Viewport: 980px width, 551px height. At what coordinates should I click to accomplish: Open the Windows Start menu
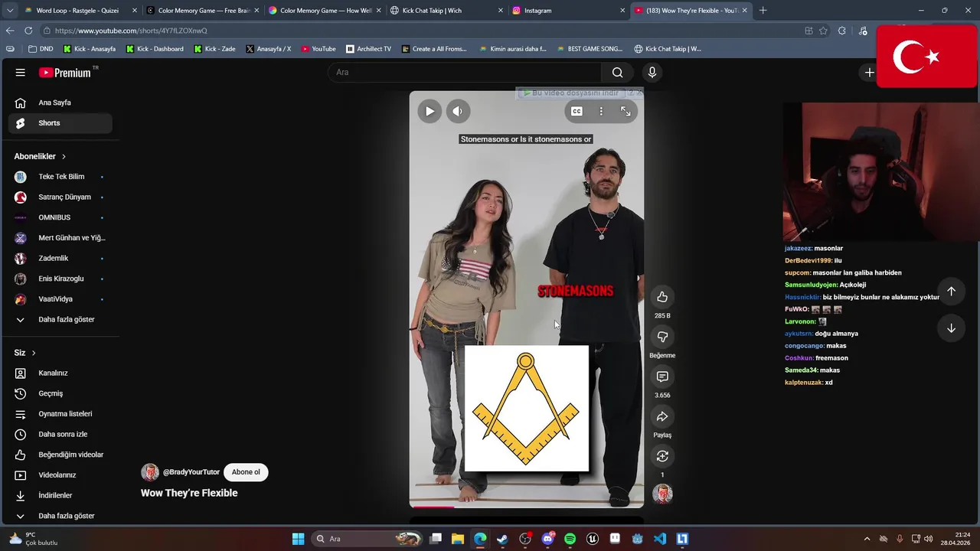[298, 539]
